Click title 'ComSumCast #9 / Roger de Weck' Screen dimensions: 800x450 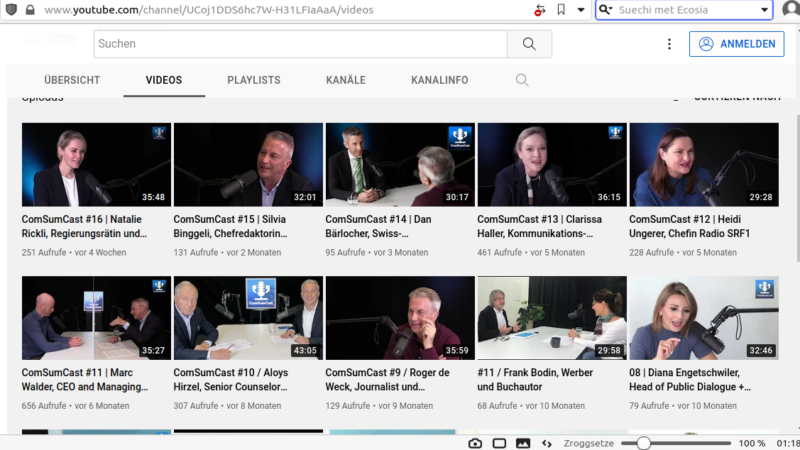[387, 380]
